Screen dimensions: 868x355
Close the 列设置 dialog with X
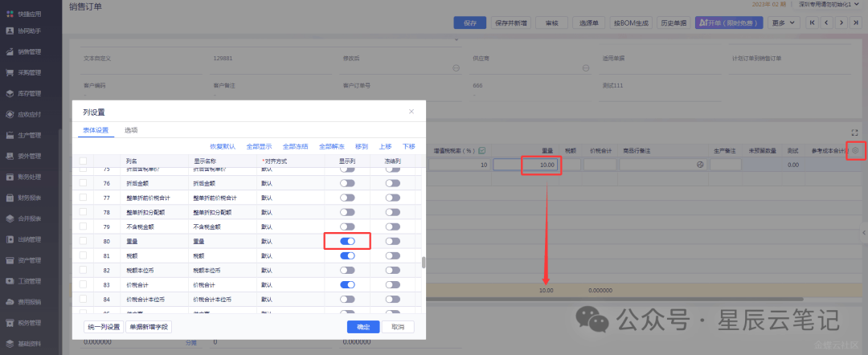click(411, 112)
